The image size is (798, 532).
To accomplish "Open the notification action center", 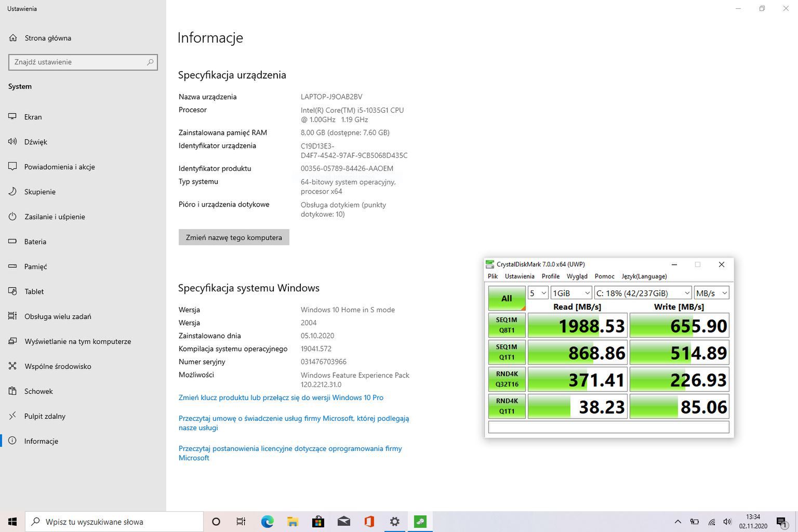I will click(781, 522).
